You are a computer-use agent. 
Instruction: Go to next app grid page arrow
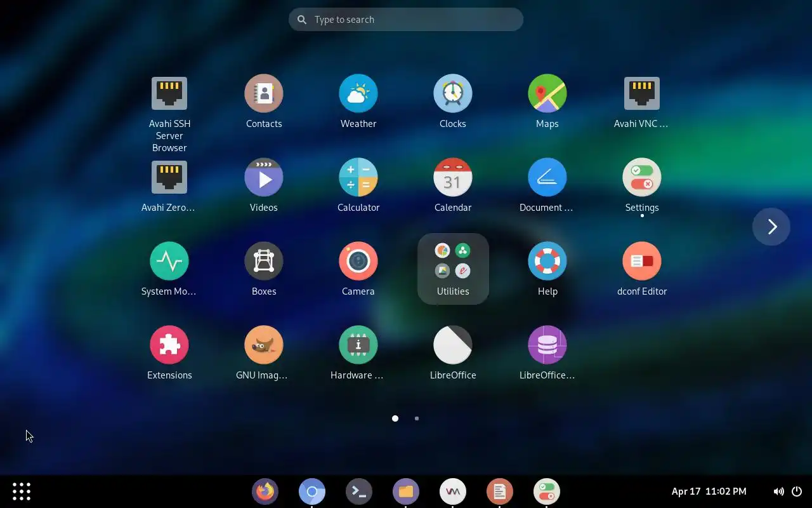(771, 227)
